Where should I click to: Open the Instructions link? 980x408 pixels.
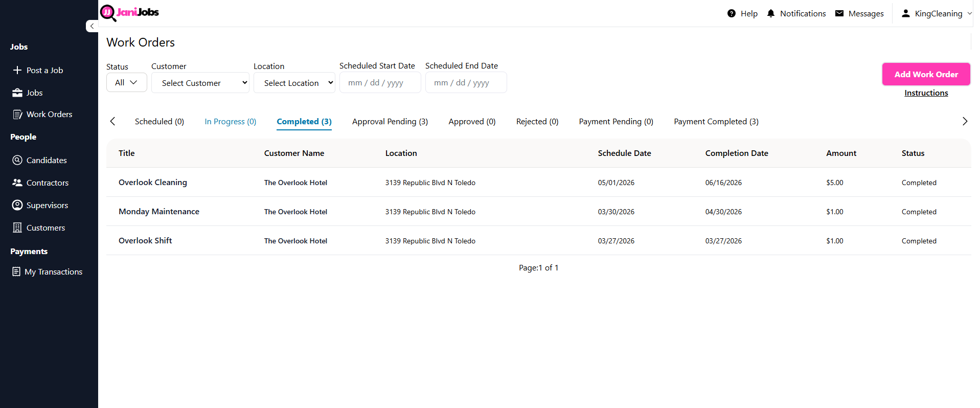click(x=926, y=93)
